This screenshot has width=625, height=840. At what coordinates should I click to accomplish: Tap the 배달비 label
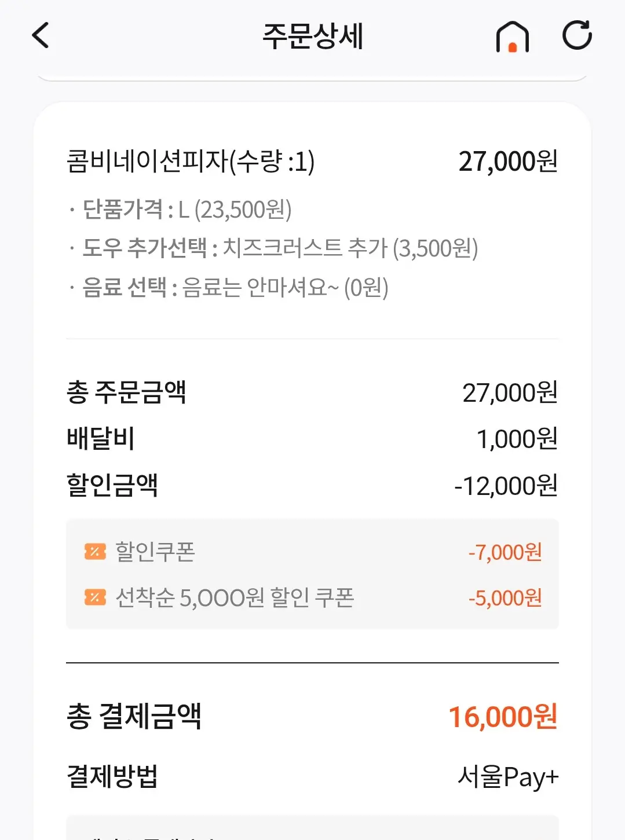[100, 439]
